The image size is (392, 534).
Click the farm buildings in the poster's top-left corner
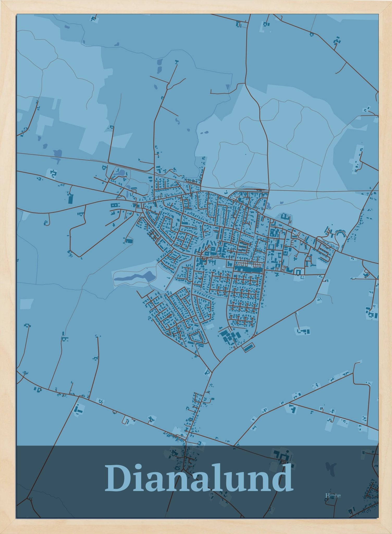93,19
